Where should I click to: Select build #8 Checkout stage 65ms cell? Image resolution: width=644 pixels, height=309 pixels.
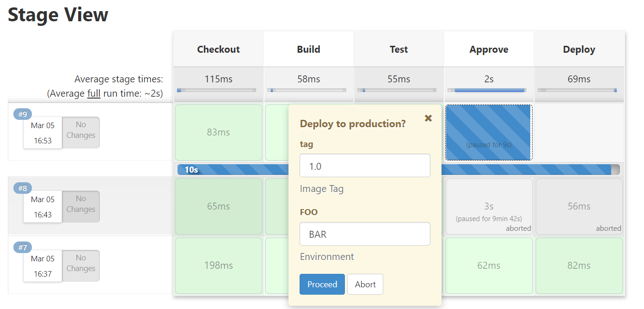[x=218, y=206]
